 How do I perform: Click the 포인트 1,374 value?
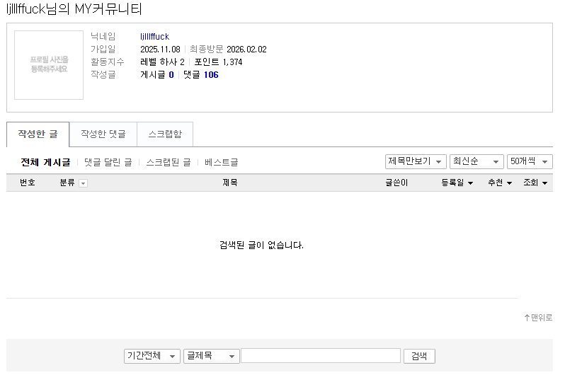point(218,62)
